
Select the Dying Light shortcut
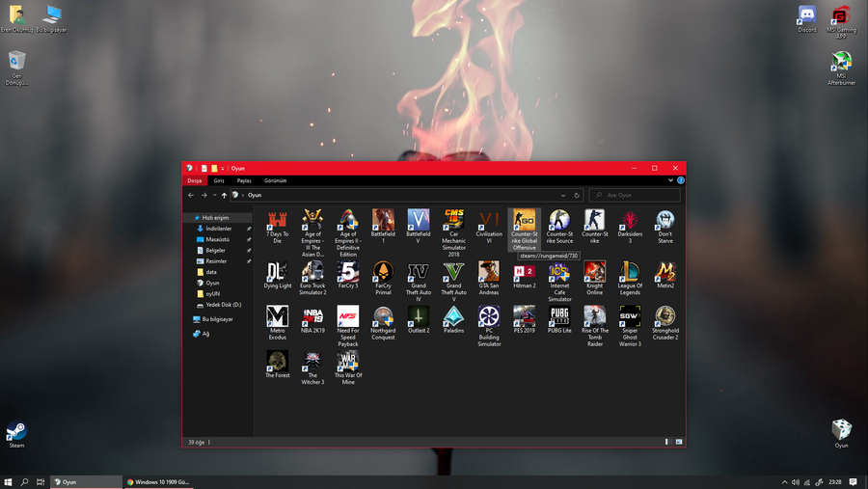click(278, 275)
